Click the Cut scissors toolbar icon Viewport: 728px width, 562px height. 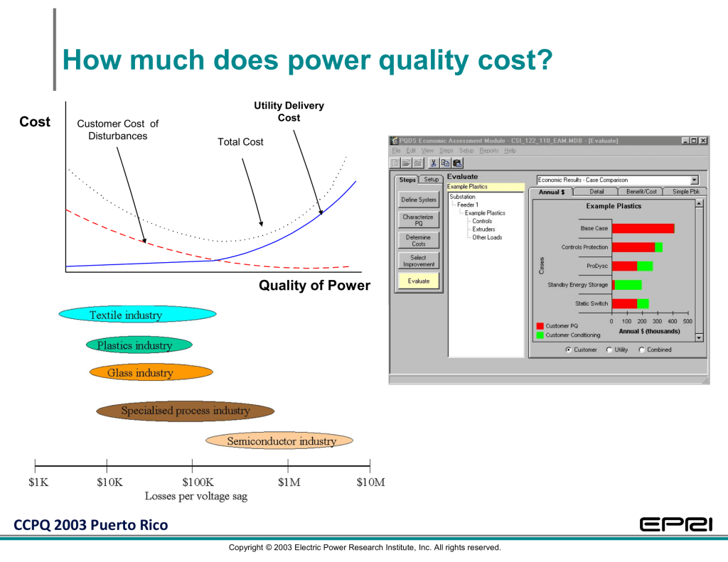433,163
